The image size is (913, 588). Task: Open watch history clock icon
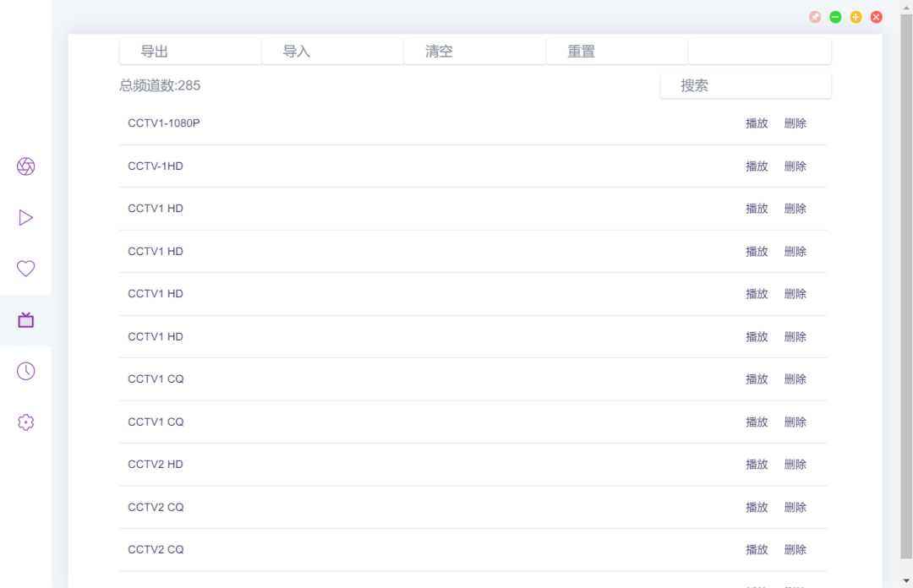pyautogui.click(x=25, y=371)
